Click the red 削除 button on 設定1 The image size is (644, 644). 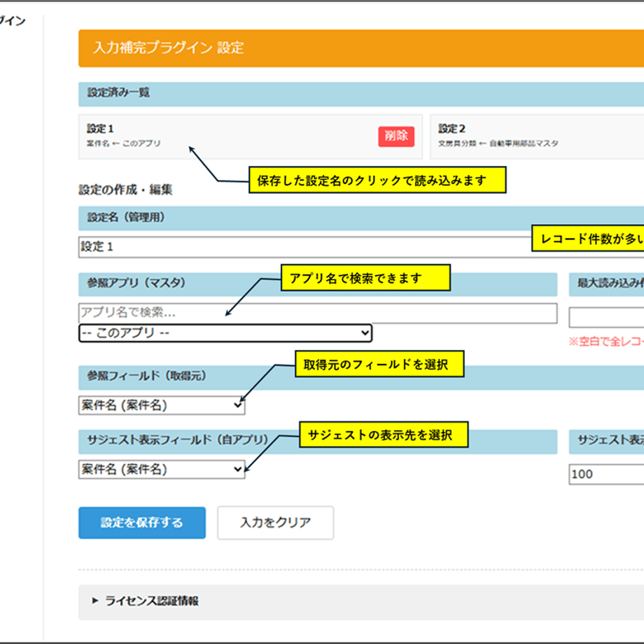click(x=396, y=136)
